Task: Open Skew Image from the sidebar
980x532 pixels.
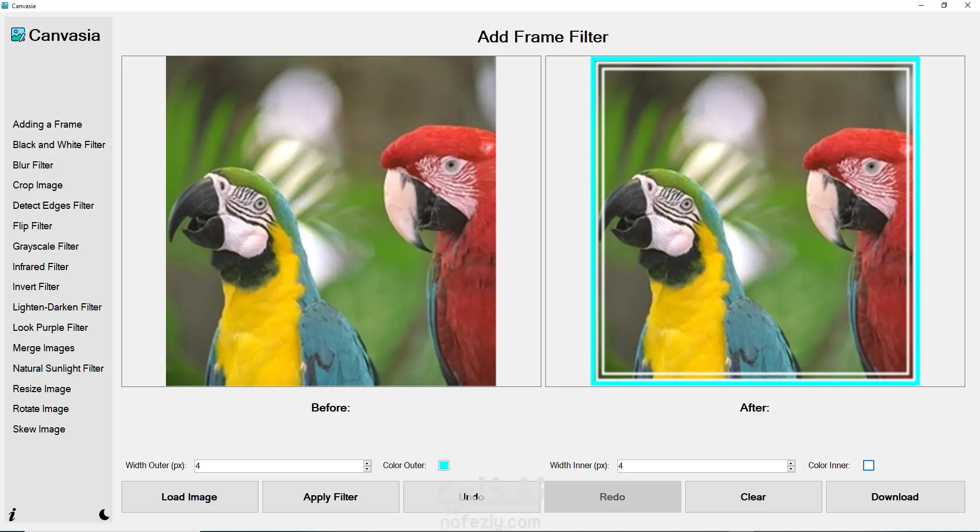Action: [39, 429]
